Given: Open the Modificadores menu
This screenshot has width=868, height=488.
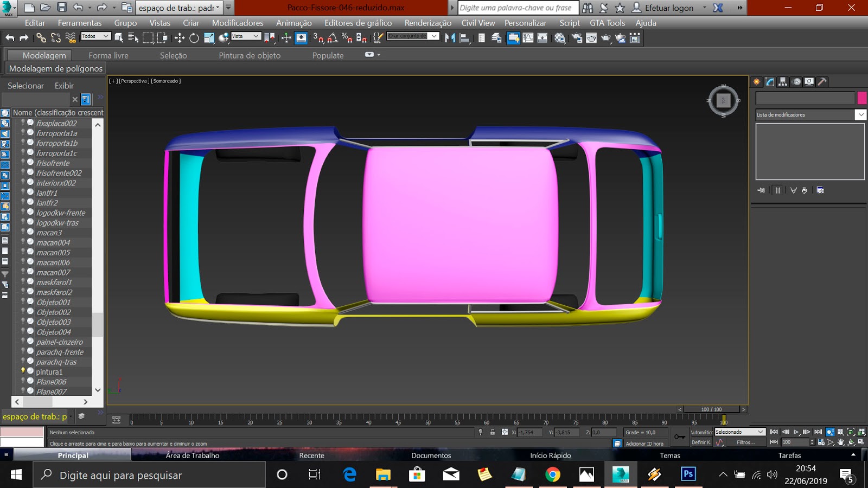Looking at the screenshot, I should (238, 23).
